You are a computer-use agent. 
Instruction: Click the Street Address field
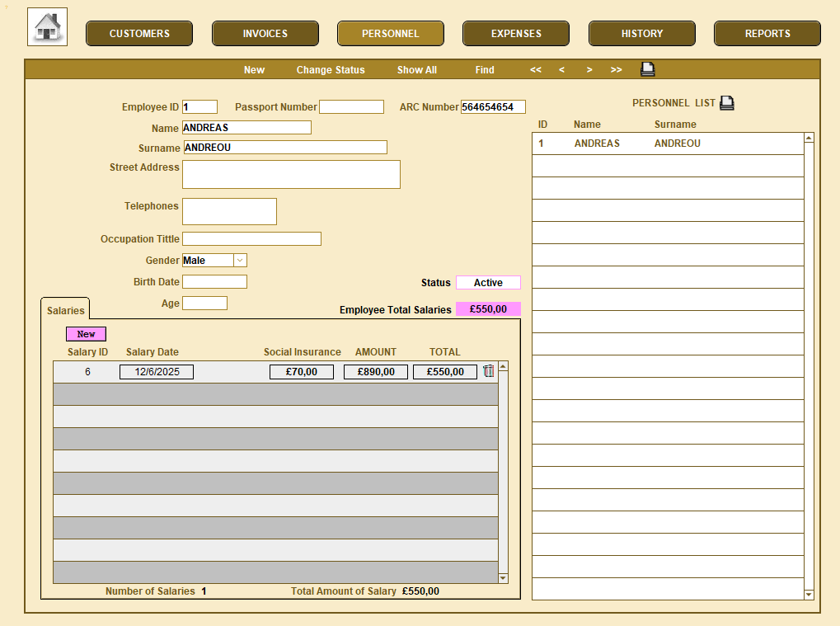coord(291,174)
